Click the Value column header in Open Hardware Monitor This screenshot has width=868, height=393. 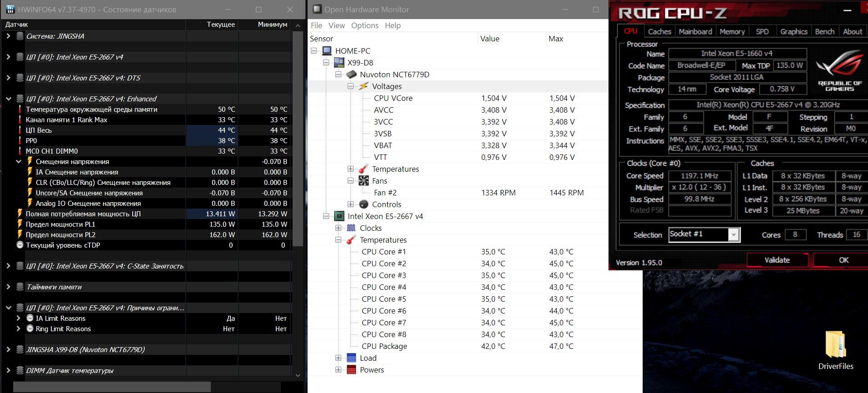511,39
